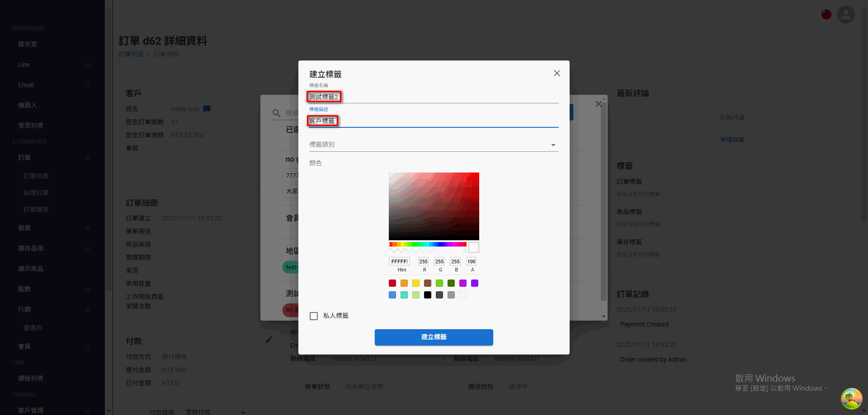Click the 訂單標籤 heading link
This screenshot has width=868, height=415.
[629, 182]
